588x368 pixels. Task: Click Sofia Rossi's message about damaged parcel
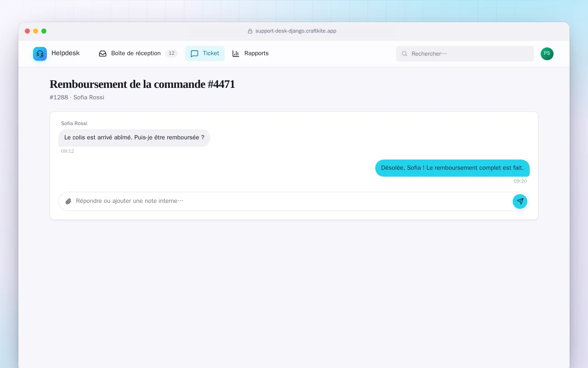click(134, 138)
